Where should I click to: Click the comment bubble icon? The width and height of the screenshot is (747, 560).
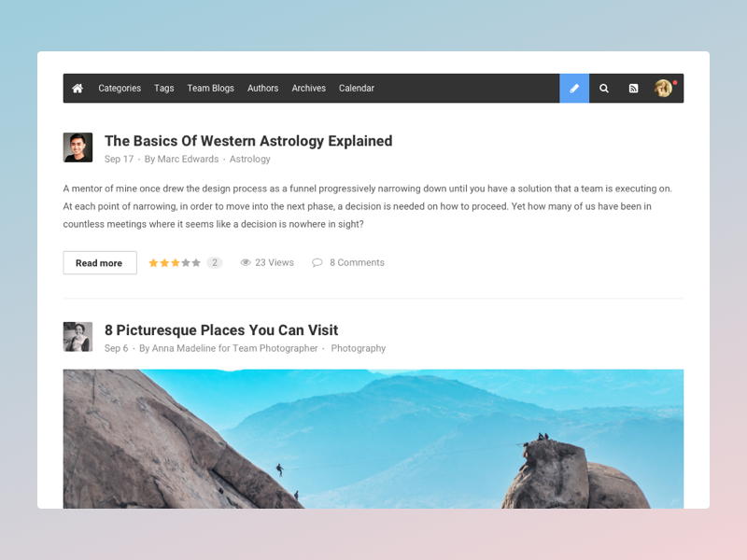317,262
